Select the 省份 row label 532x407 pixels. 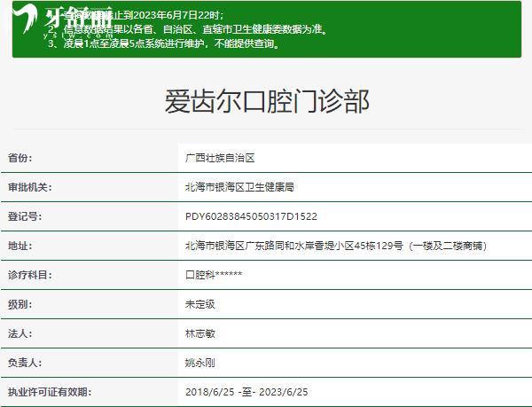click(x=20, y=158)
